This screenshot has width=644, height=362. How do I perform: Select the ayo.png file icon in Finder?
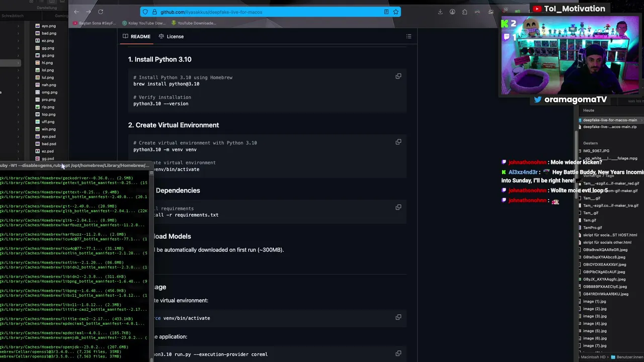pos(37,26)
